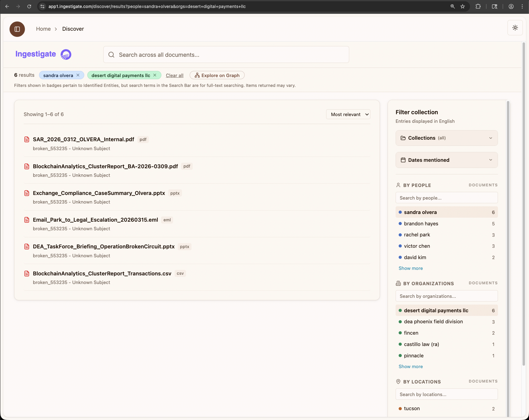Click the page vertical scrollbar
Viewport: 529px width, 420px height.
point(524,204)
